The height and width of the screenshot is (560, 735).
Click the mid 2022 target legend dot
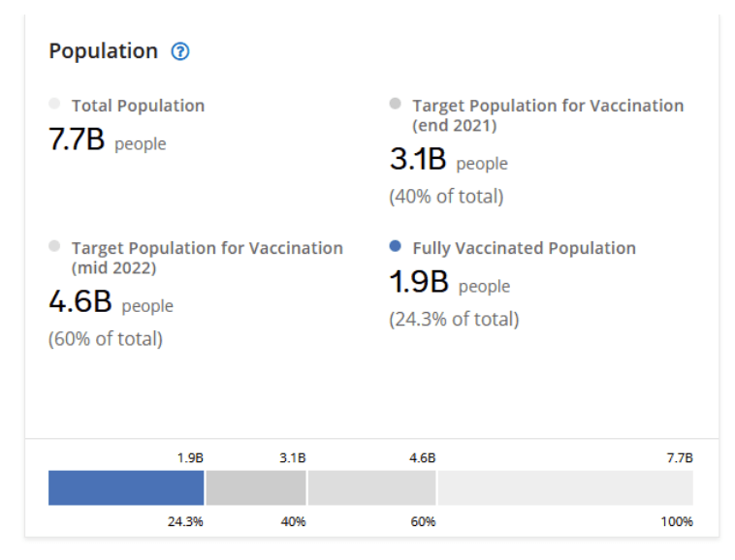53,246
